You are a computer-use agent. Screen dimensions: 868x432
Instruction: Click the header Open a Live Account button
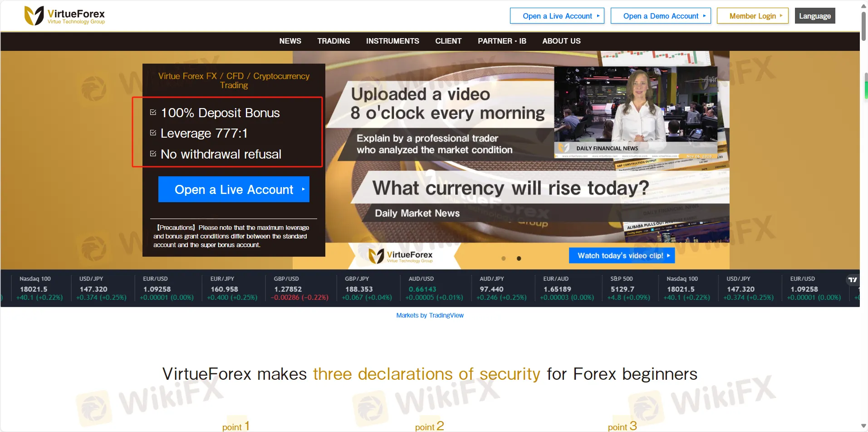557,16
